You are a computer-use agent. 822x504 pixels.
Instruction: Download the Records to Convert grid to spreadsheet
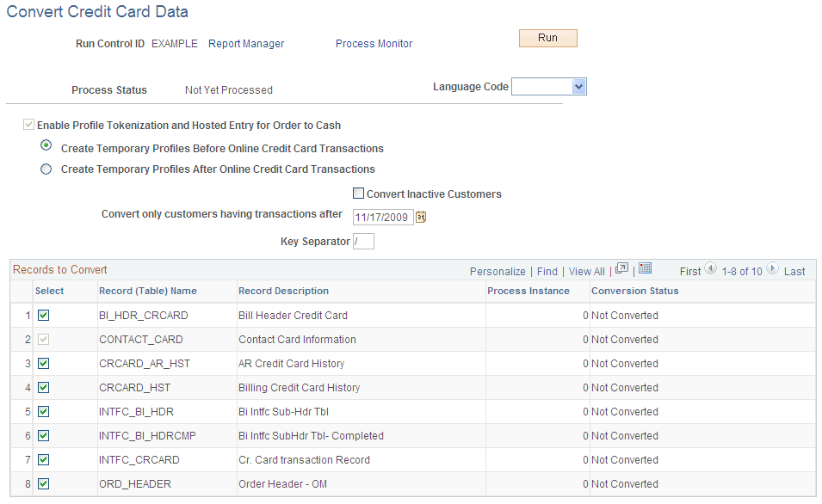[x=646, y=270]
